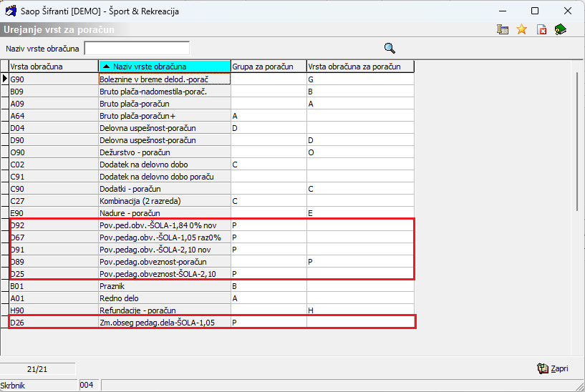The height and width of the screenshot is (392, 585).
Task: Click the 004 status bar field
Action: (x=90, y=385)
